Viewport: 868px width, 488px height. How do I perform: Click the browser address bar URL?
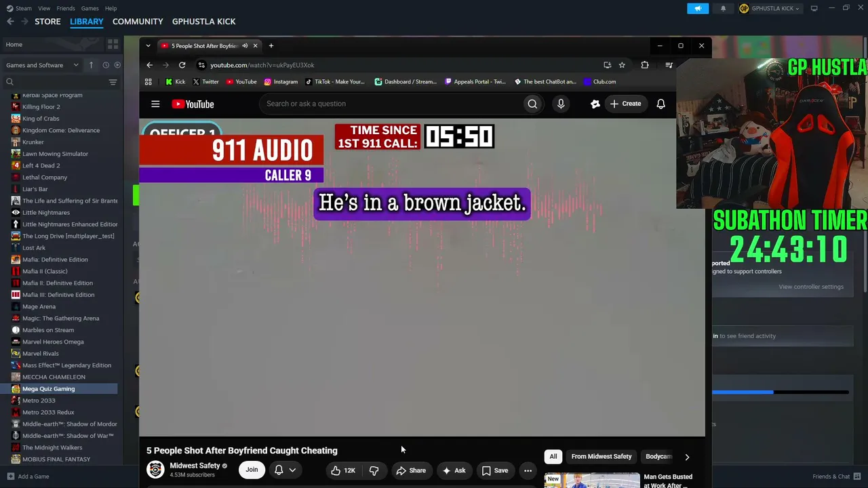(262, 65)
